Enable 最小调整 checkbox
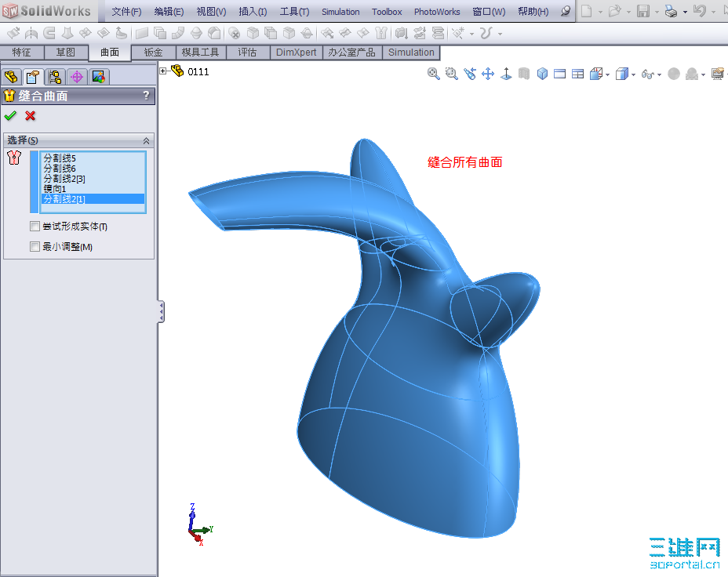This screenshot has height=577, width=728. [35, 247]
